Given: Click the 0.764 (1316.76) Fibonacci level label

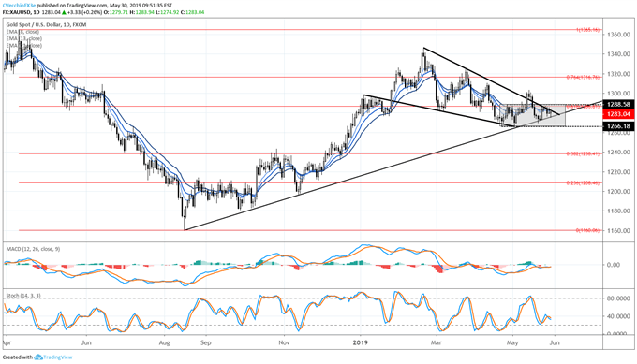Looking at the screenshot, I should pyautogui.click(x=583, y=77).
